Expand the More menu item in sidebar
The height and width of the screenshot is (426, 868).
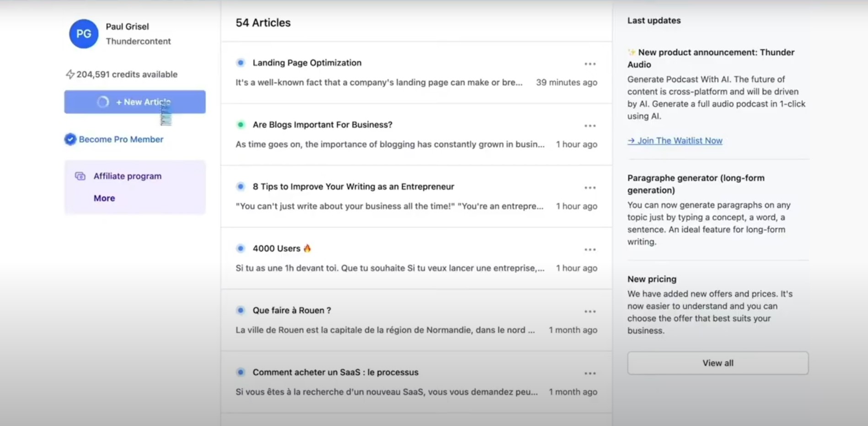coord(104,198)
